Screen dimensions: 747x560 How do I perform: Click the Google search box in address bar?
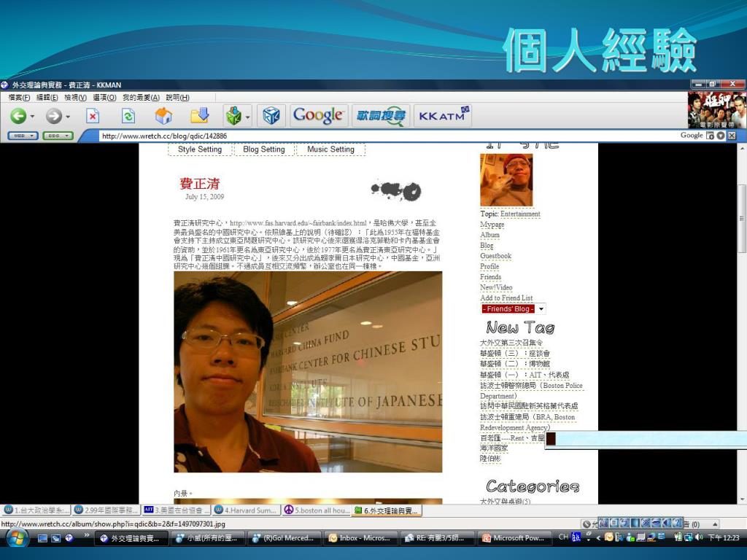[x=692, y=136]
